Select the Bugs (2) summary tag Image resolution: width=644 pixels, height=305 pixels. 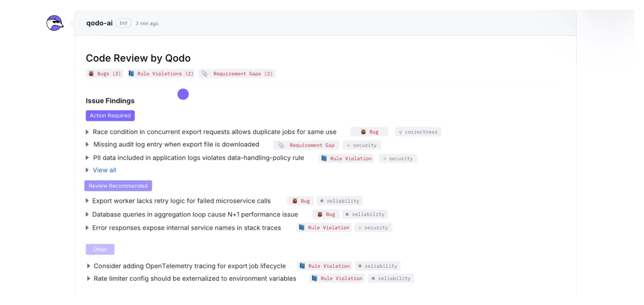(x=104, y=74)
